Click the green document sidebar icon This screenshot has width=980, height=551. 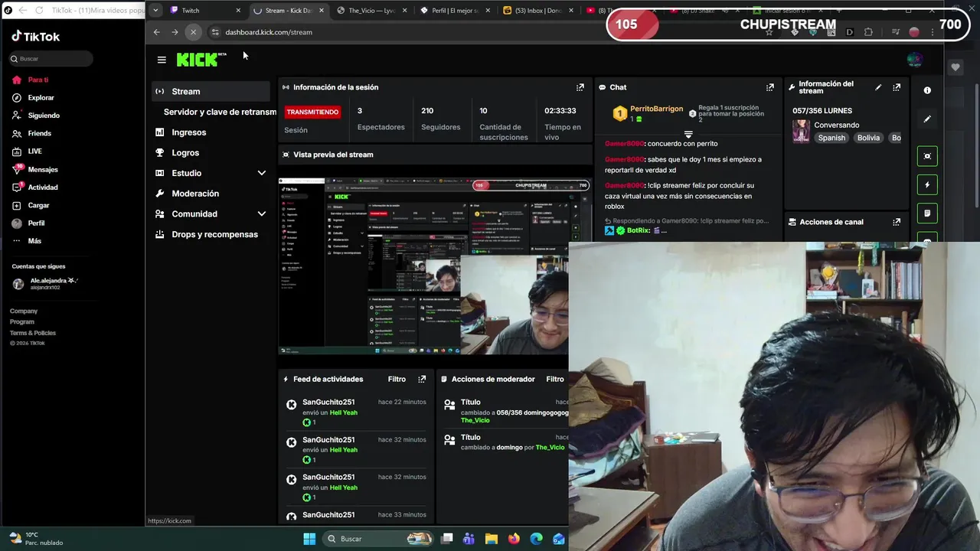click(927, 214)
